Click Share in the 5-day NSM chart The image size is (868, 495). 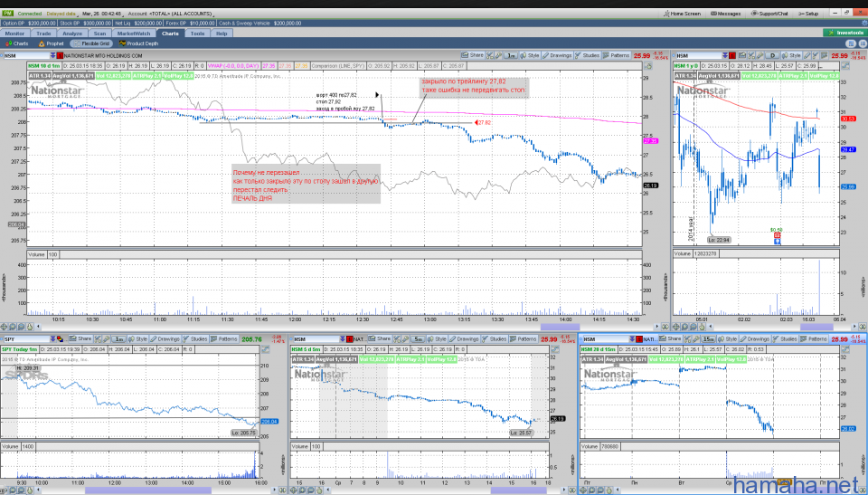(380, 338)
